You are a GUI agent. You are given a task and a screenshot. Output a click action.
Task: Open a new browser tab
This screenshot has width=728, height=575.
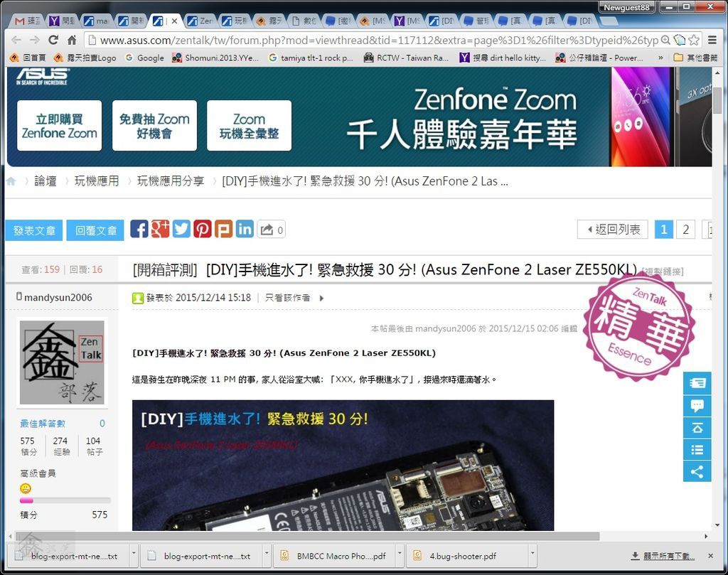click(609, 21)
